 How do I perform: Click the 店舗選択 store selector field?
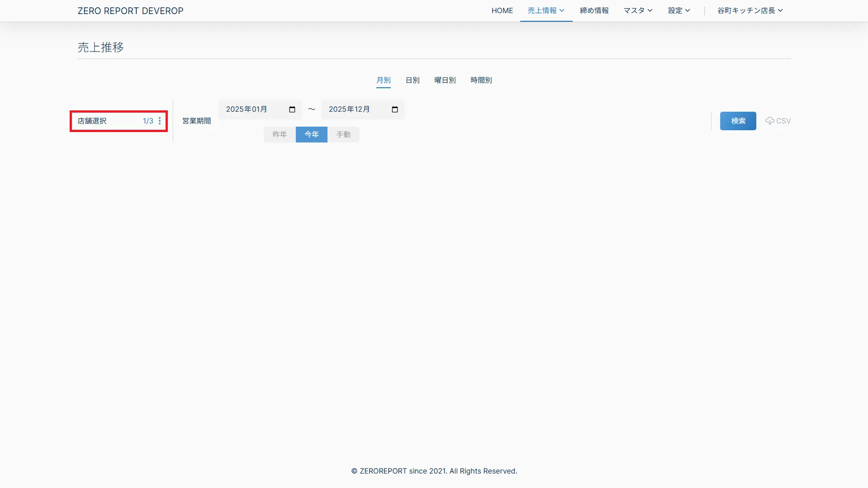(x=109, y=121)
